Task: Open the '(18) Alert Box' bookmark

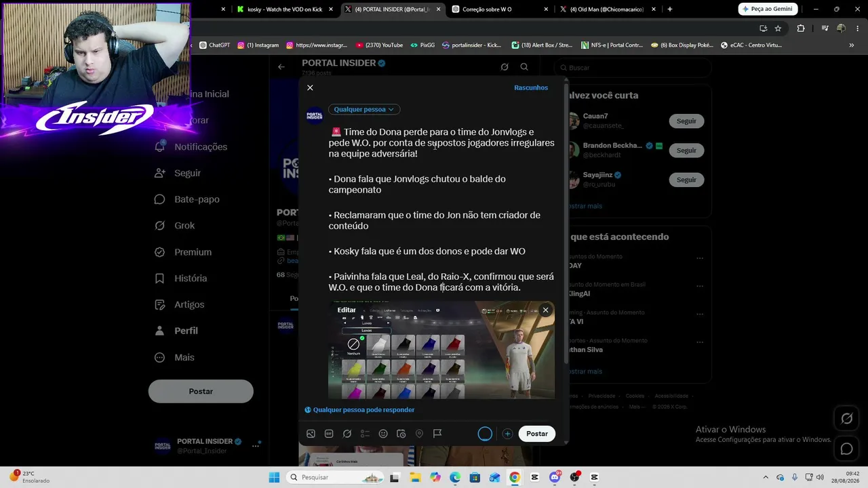Action: pos(542,45)
